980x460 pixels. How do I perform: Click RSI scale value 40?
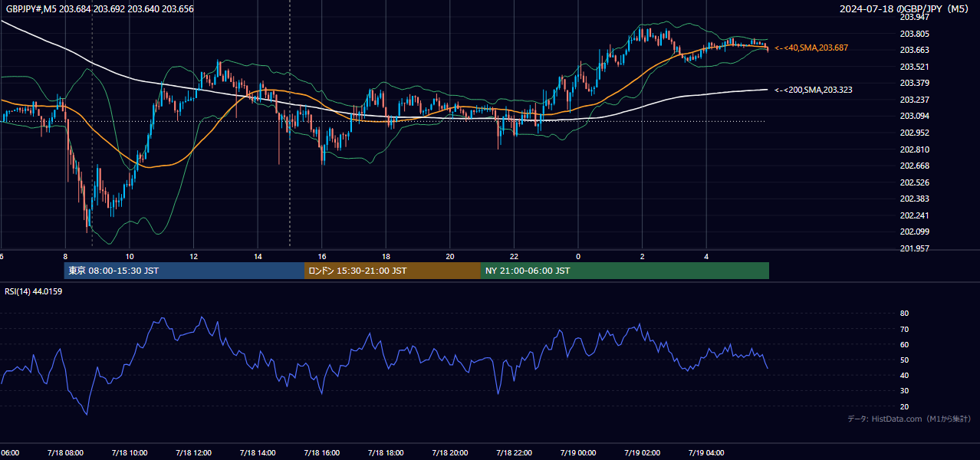904,375
